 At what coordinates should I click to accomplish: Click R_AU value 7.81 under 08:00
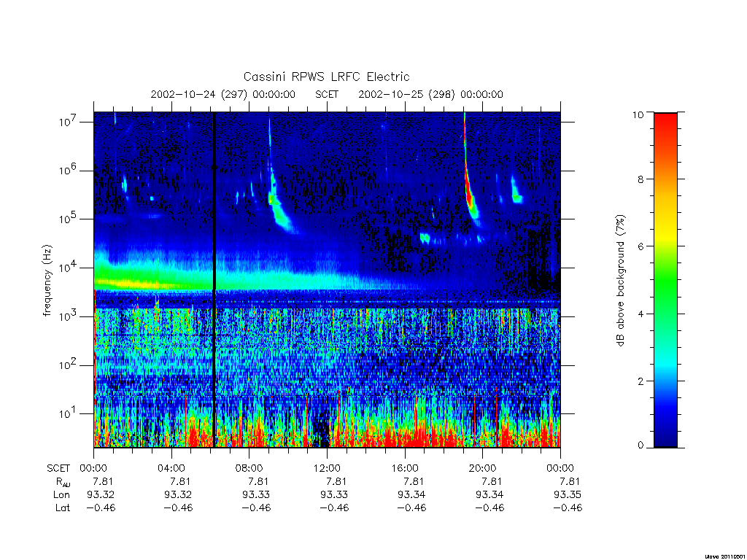click(258, 481)
